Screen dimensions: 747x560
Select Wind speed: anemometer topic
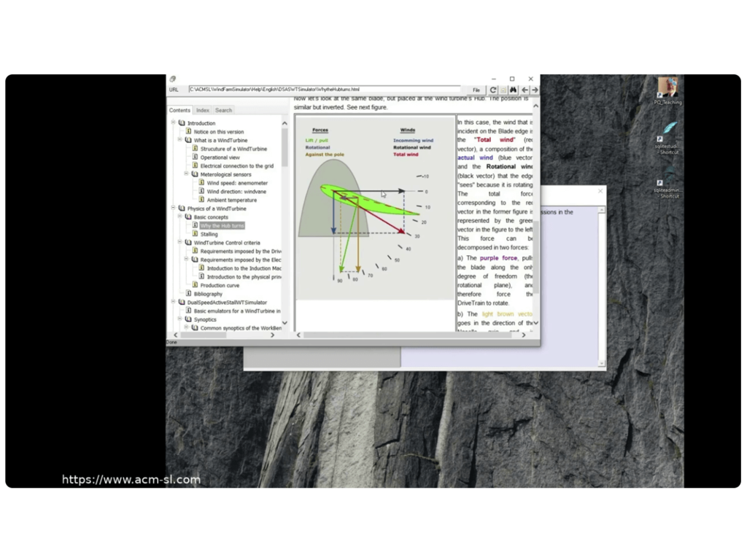click(x=237, y=183)
